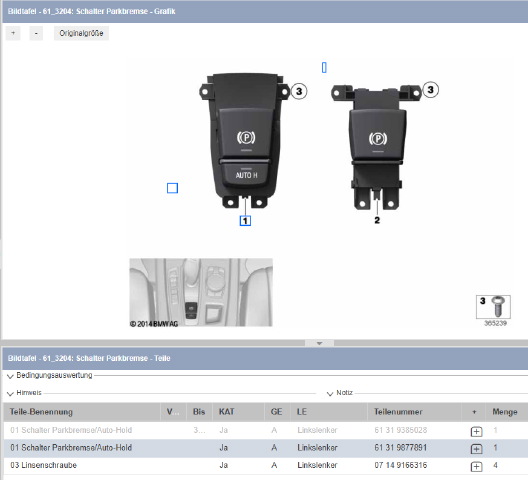
Task: Reset graphic via Originalgröße button
Action: point(81,33)
